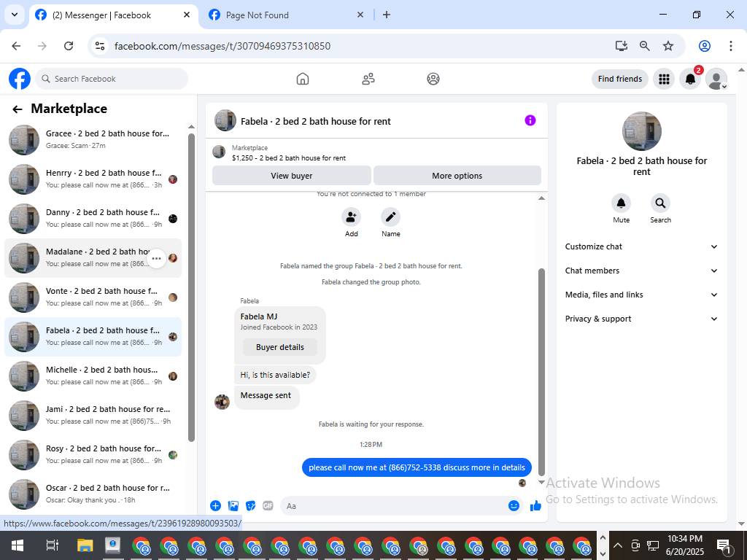
Task: Open a new Chrome tab
Action: click(387, 15)
